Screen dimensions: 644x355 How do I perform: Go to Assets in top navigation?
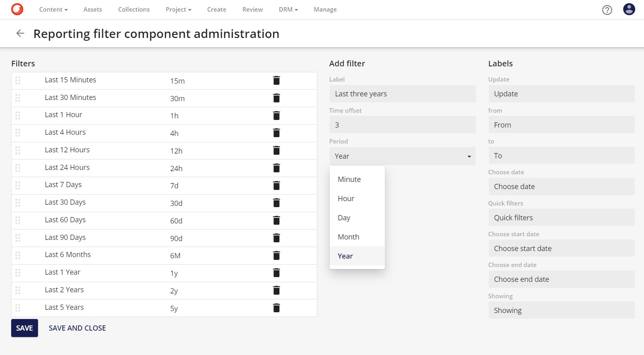93,10
